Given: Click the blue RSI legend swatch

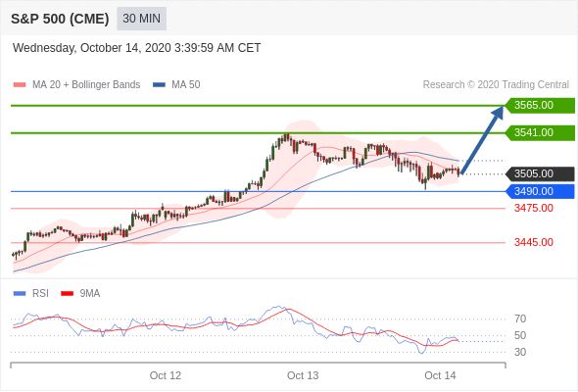Looking at the screenshot, I should 20,294.
